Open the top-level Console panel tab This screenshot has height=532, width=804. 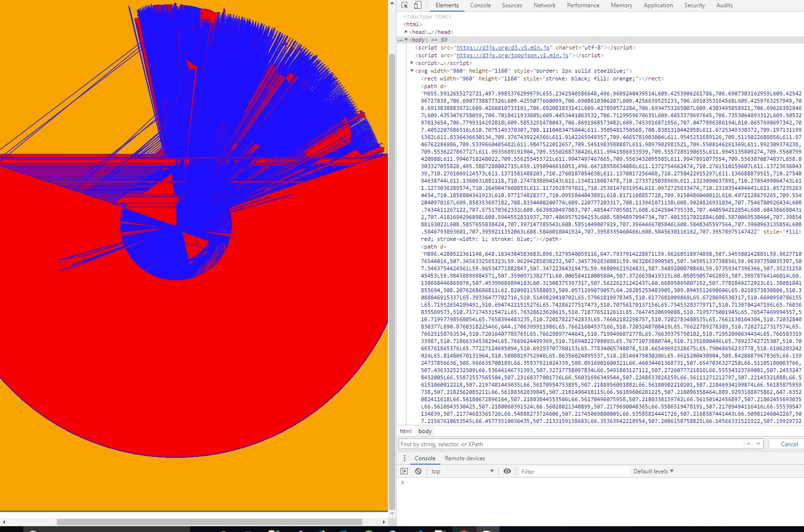[x=480, y=5]
